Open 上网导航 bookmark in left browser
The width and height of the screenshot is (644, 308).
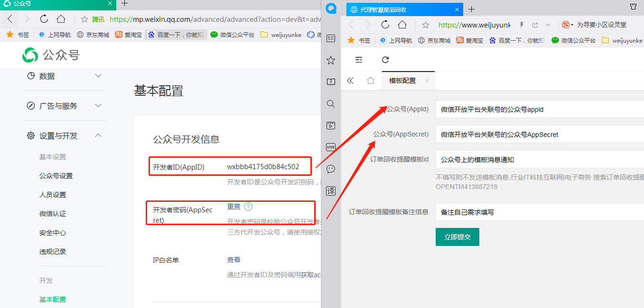[x=55, y=35]
